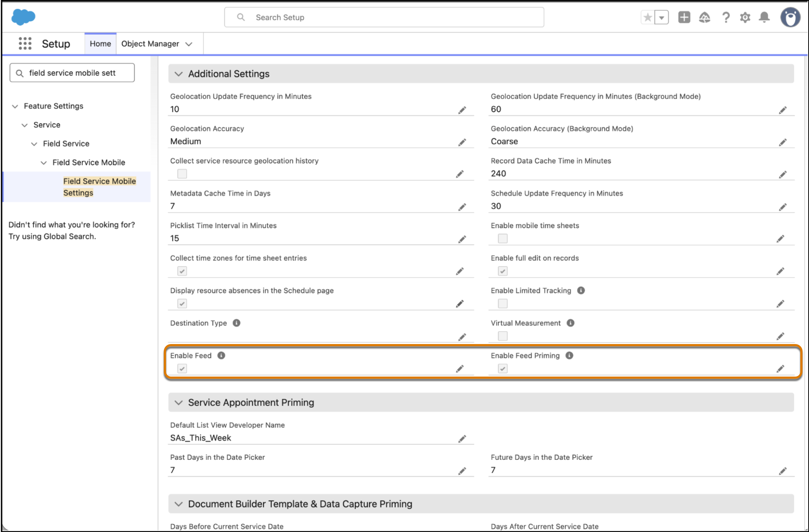
Task: Toggle Collect service resource geolocation history checkbox
Action: [182, 174]
